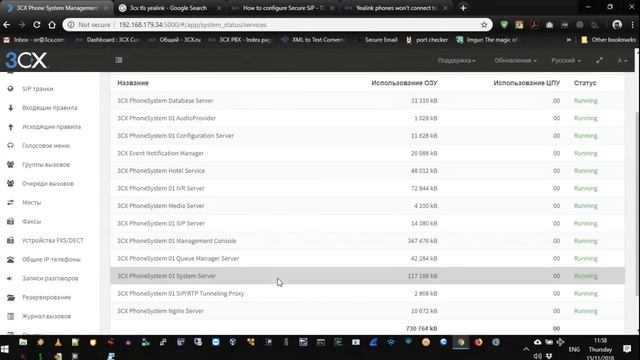Select 3CX PhoneSystem 01 SIP Server row
Image resolution: width=640 pixels, height=360 pixels.
[x=367, y=224]
